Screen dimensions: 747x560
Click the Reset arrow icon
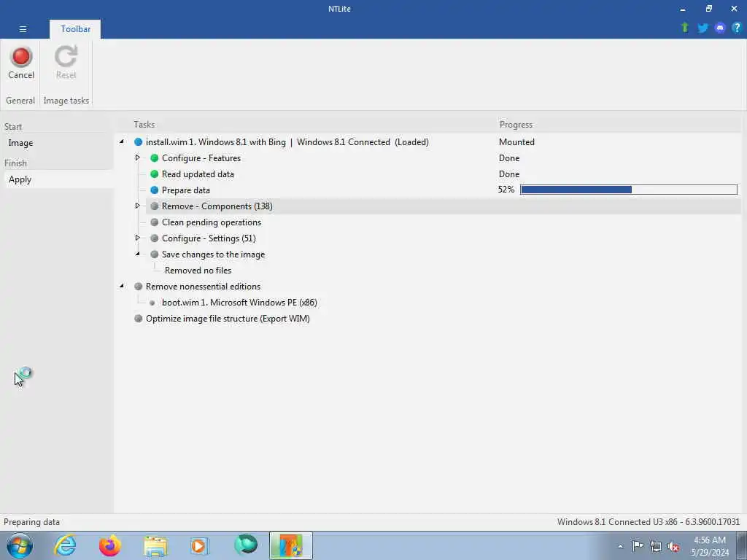(x=66, y=57)
